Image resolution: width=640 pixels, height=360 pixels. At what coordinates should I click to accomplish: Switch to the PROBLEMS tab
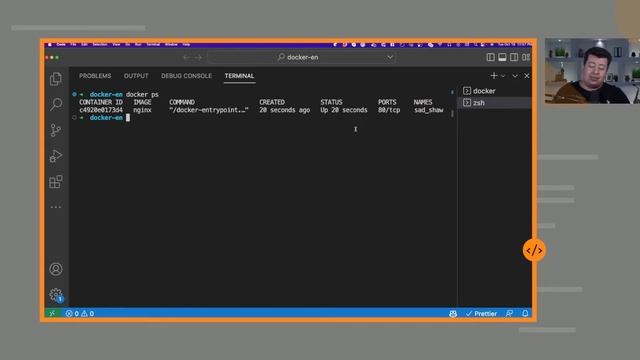pyautogui.click(x=95, y=76)
